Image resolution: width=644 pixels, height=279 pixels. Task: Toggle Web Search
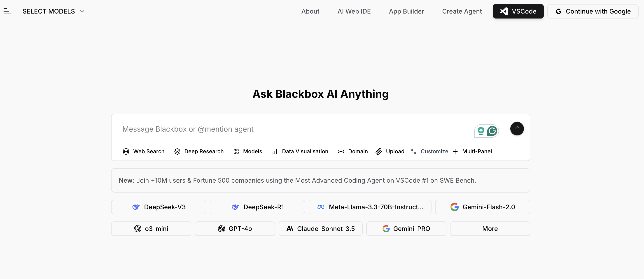[x=144, y=151]
